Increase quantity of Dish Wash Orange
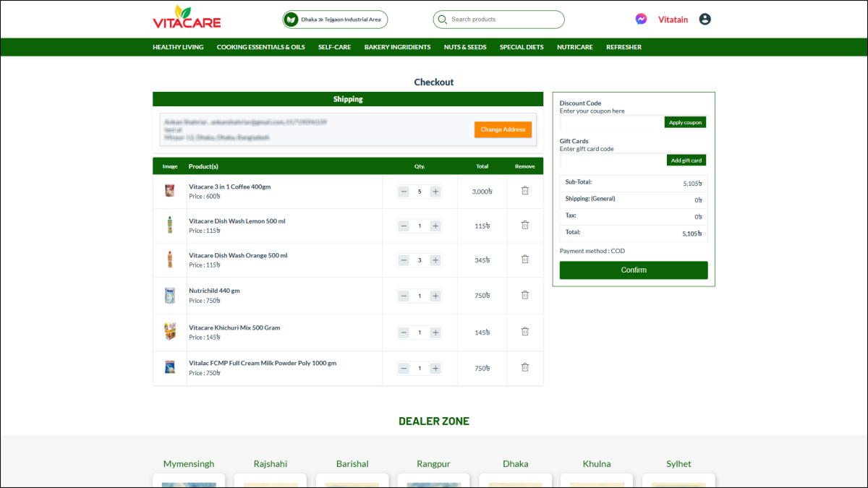Image resolution: width=868 pixels, height=488 pixels. point(435,260)
